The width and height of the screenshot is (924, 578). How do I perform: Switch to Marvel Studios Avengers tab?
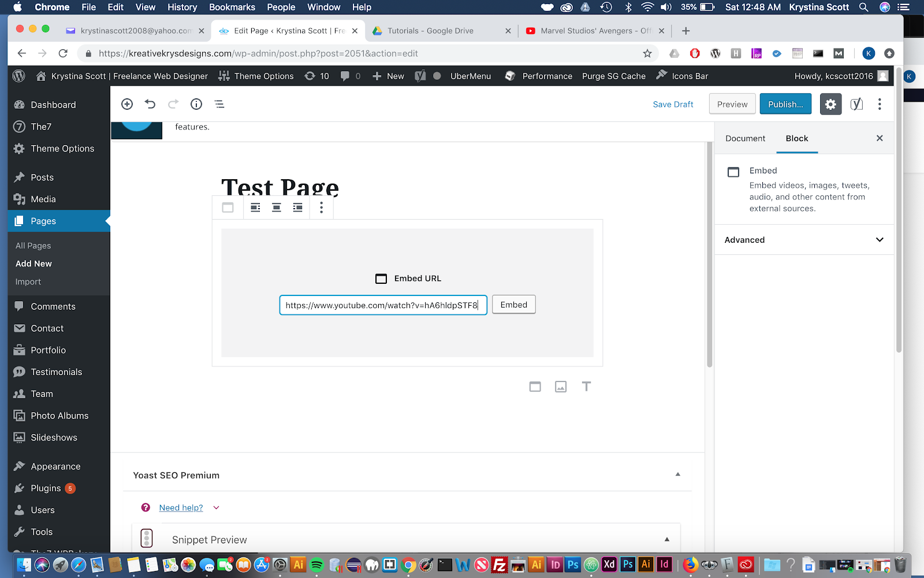595,31
